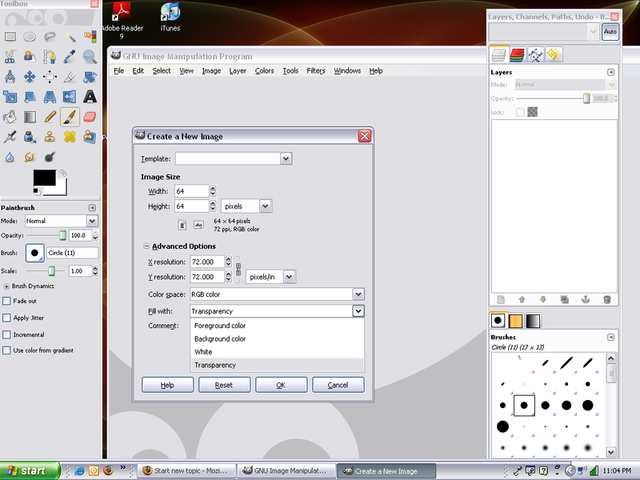Select the Color Picker eyedropper tool

click(70, 57)
